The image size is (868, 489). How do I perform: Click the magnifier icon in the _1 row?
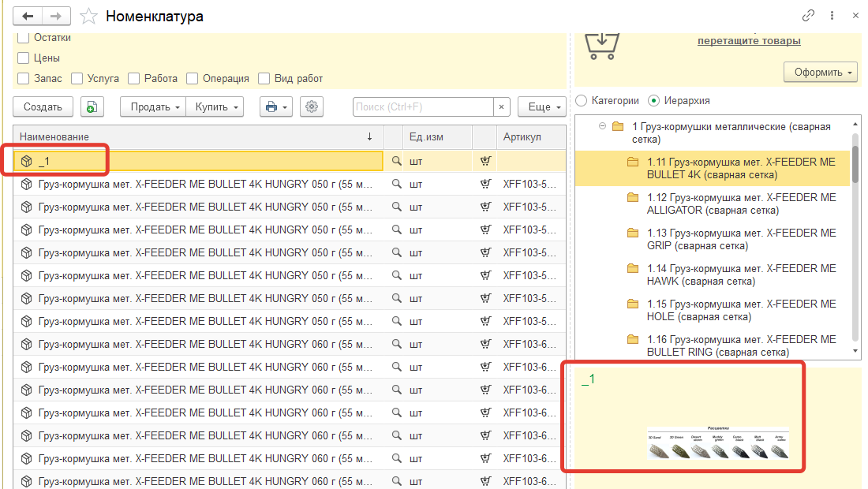pos(397,161)
